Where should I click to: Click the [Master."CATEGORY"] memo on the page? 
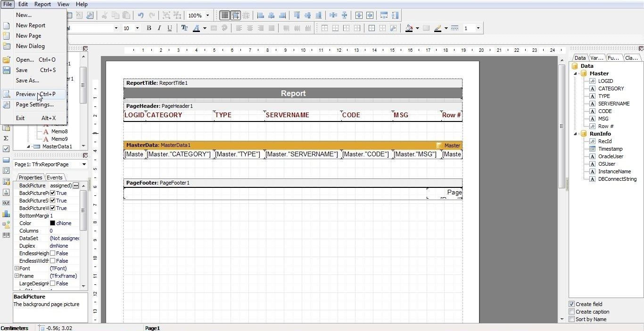coord(179,154)
